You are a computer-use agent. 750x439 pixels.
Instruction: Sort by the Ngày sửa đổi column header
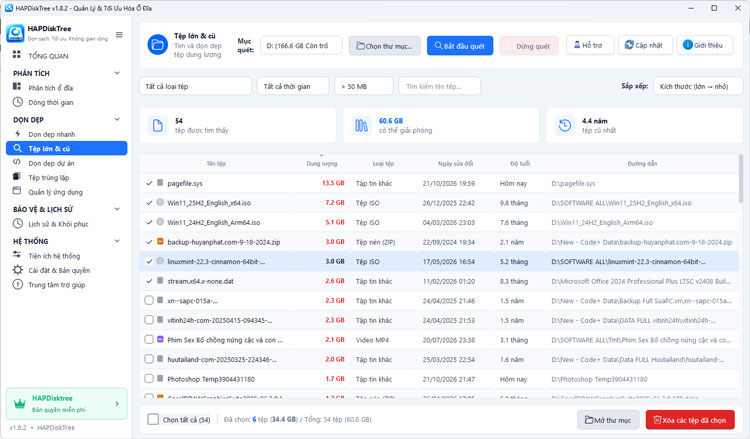[x=455, y=164]
